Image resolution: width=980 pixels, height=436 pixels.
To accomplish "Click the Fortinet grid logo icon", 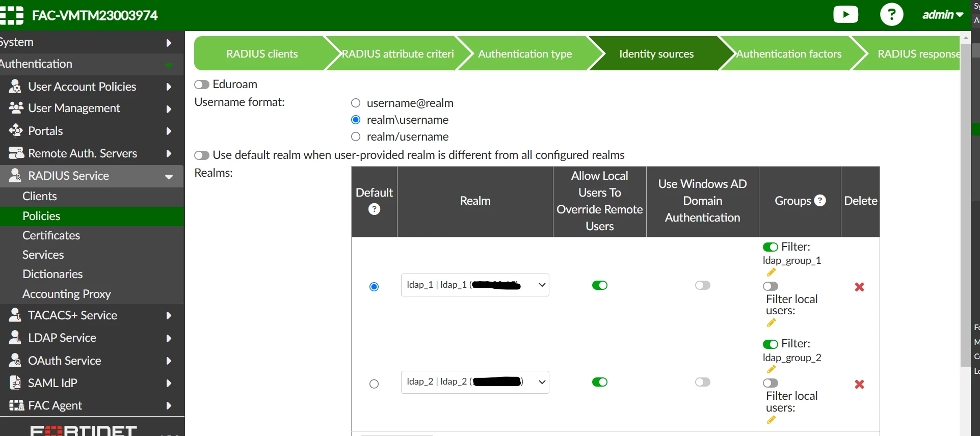I will [x=12, y=15].
